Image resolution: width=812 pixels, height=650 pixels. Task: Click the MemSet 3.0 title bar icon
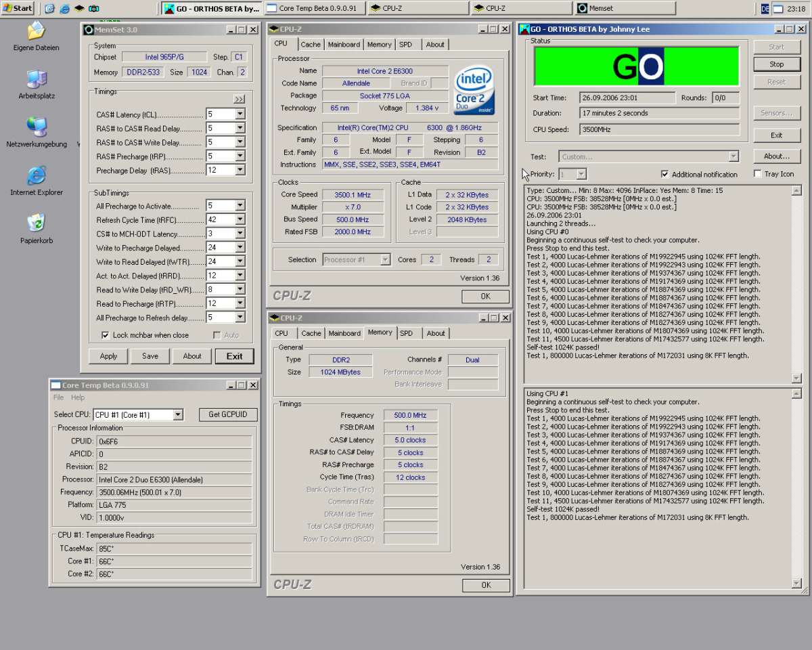click(88, 30)
